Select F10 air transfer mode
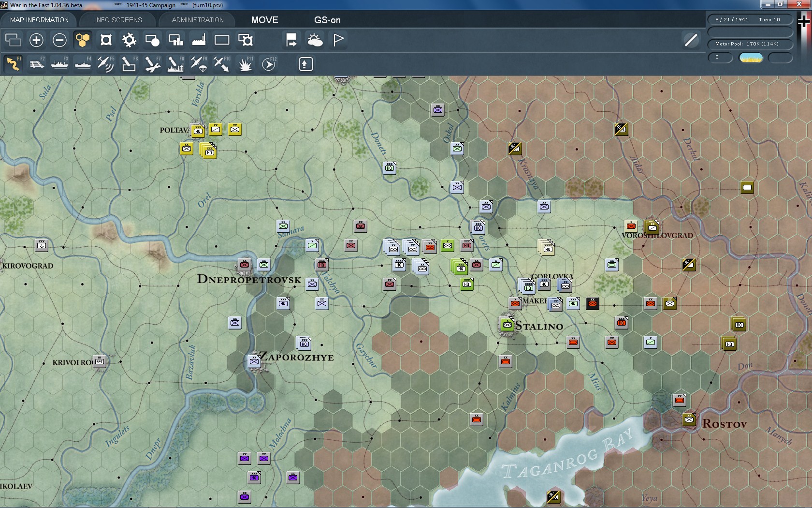812x508 pixels. [222, 64]
